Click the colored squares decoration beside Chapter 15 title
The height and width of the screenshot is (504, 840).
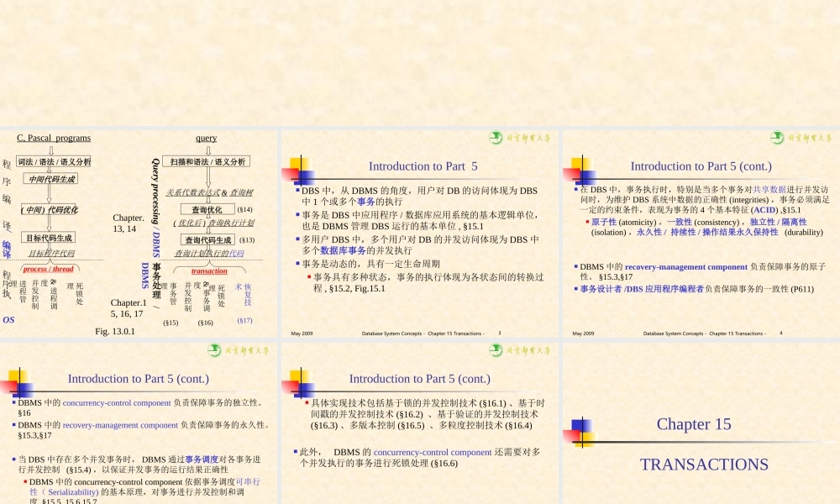(x=581, y=431)
